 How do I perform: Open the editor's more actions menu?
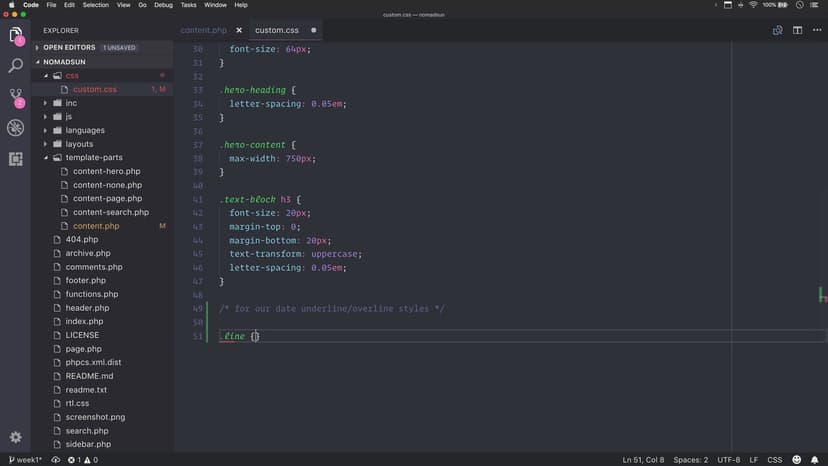[816, 30]
